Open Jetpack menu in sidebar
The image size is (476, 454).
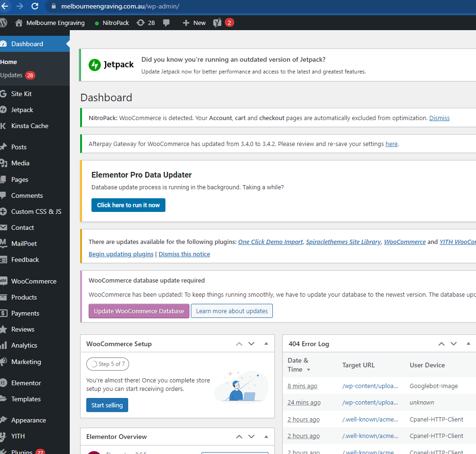point(22,110)
